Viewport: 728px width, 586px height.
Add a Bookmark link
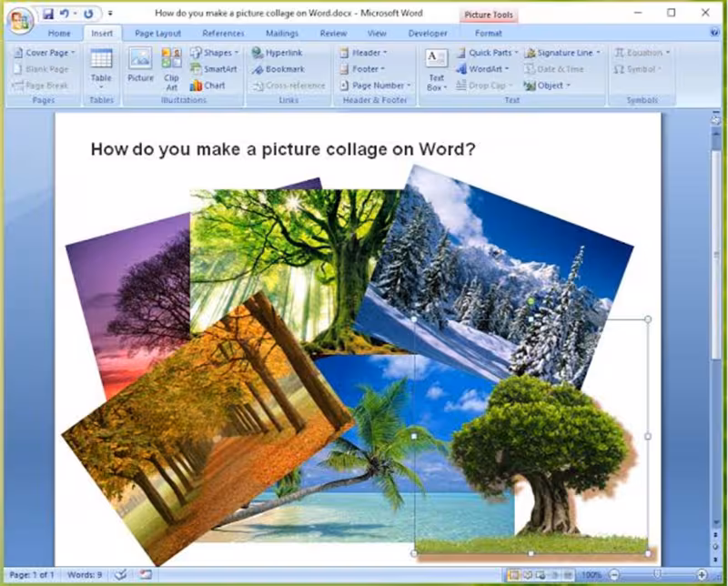(x=278, y=69)
